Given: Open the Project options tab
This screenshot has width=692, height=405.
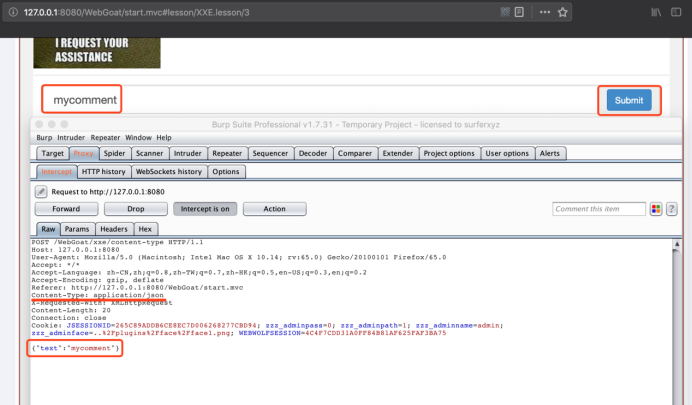Looking at the screenshot, I should [x=449, y=153].
